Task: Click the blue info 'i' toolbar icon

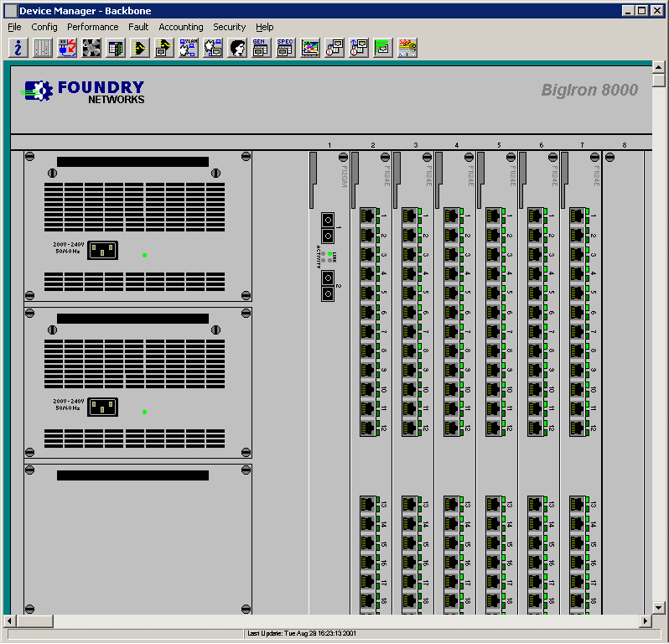Action: (x=18, y=48)
